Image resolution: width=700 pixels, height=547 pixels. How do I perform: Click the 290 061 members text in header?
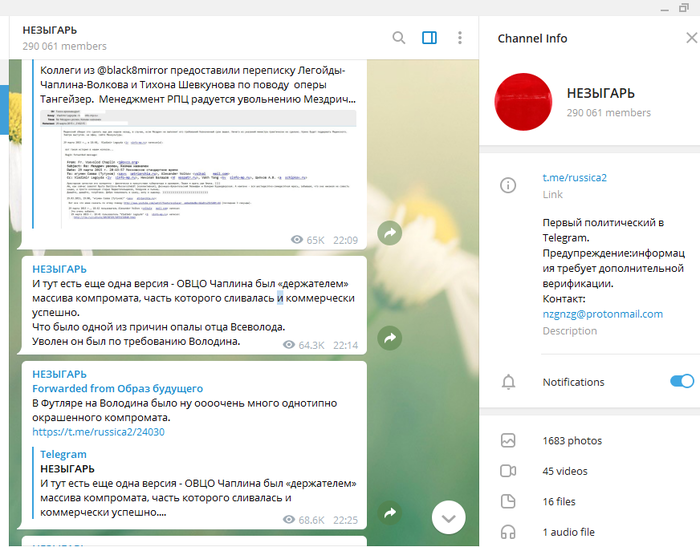pyautogui.click(x=65, y=46)
